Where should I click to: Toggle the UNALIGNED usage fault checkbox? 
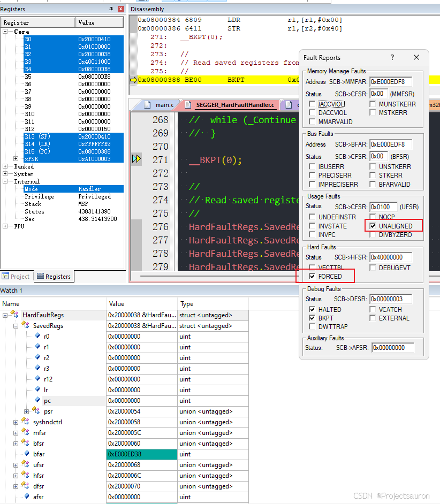tap(373, 226)
